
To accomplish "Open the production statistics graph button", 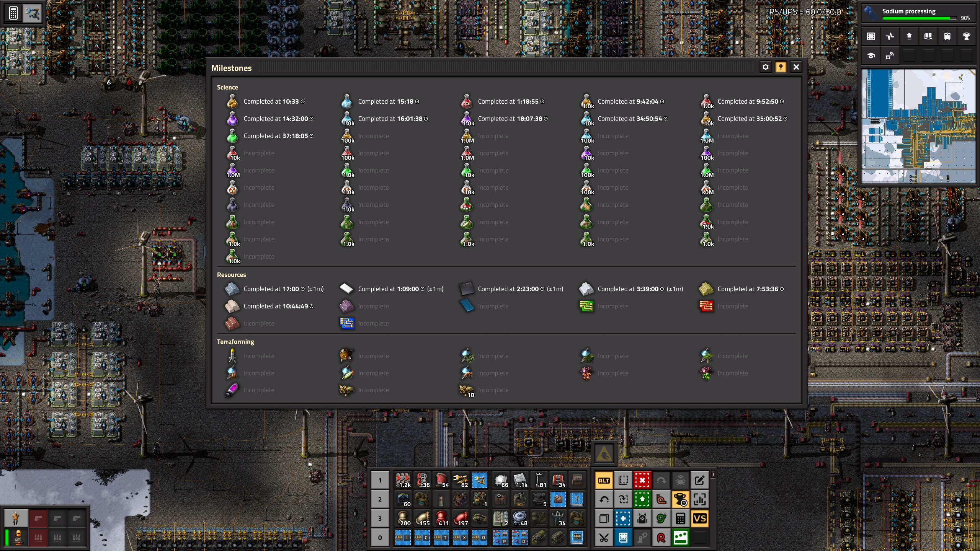I will (x=890, y=36).
